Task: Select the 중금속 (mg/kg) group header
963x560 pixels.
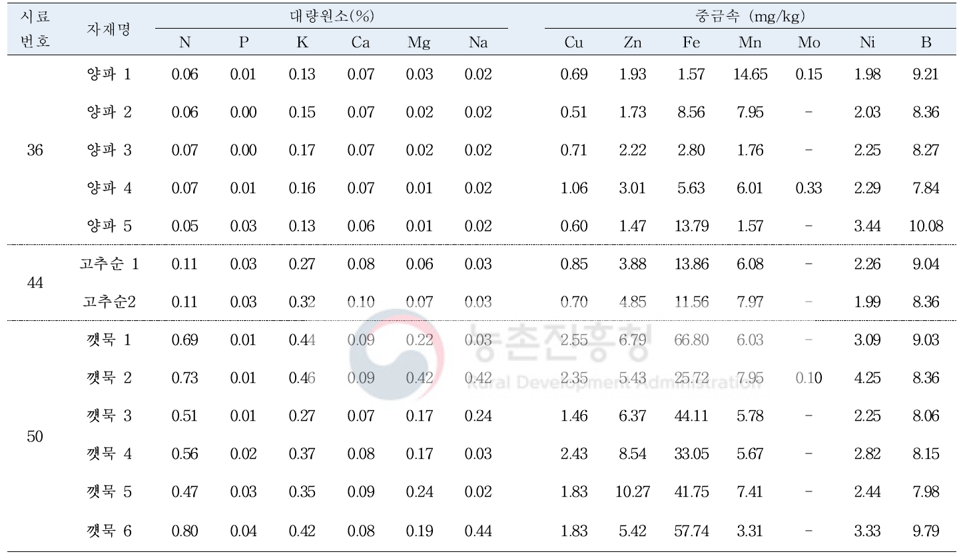Action: pos(750,17)
